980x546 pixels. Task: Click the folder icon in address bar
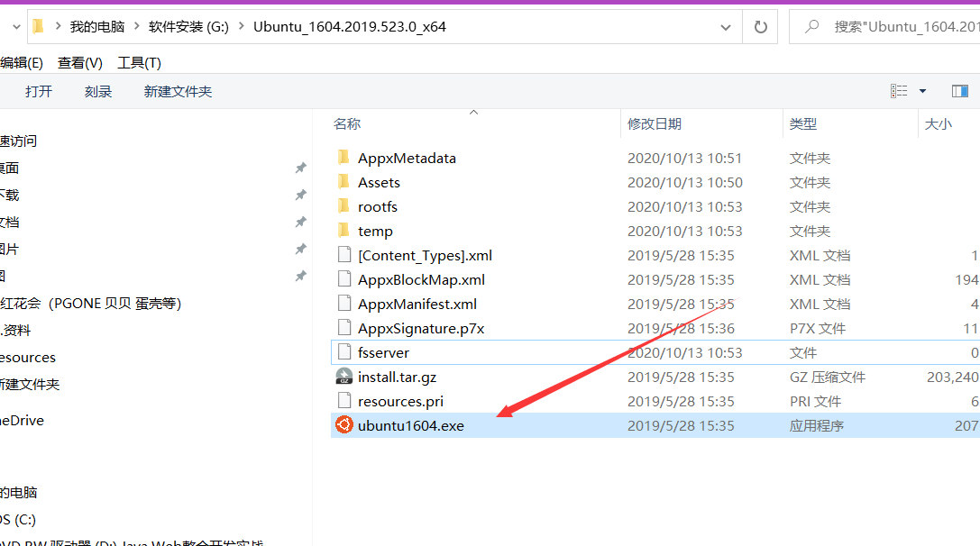38,26
